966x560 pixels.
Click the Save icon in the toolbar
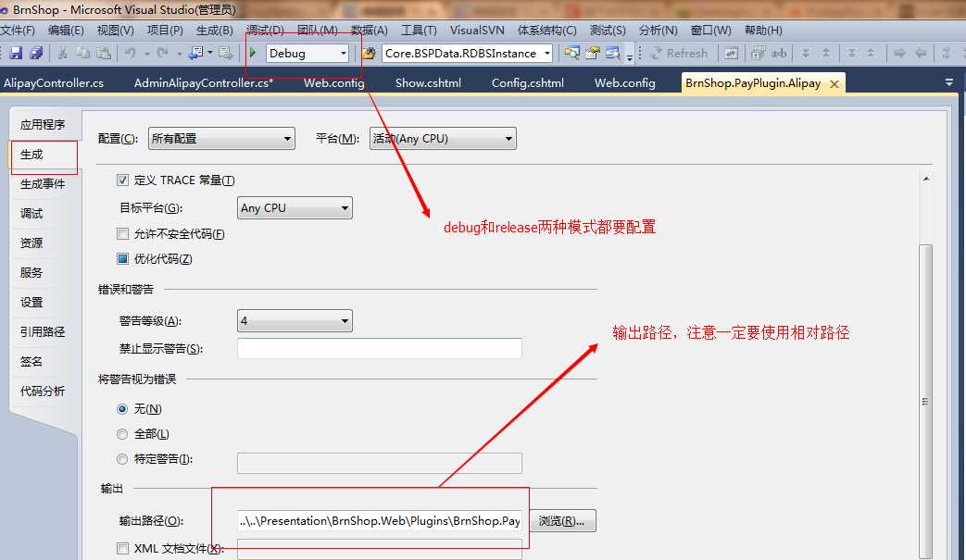16,53
